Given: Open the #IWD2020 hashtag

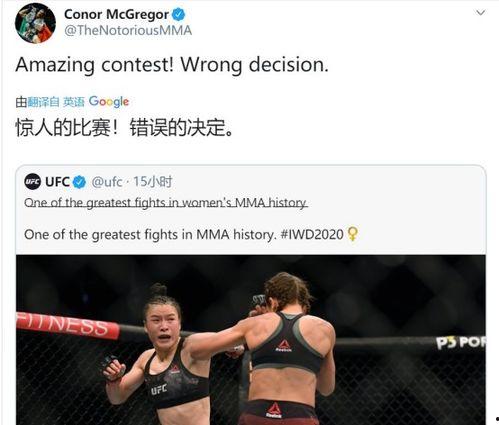Looking at the screenshot, I should 312,234.
